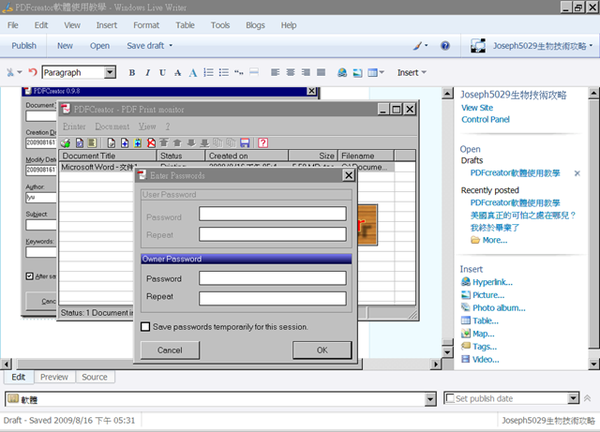Justify the text alignment
The image size is (600, 432).
tap(321, 72)
